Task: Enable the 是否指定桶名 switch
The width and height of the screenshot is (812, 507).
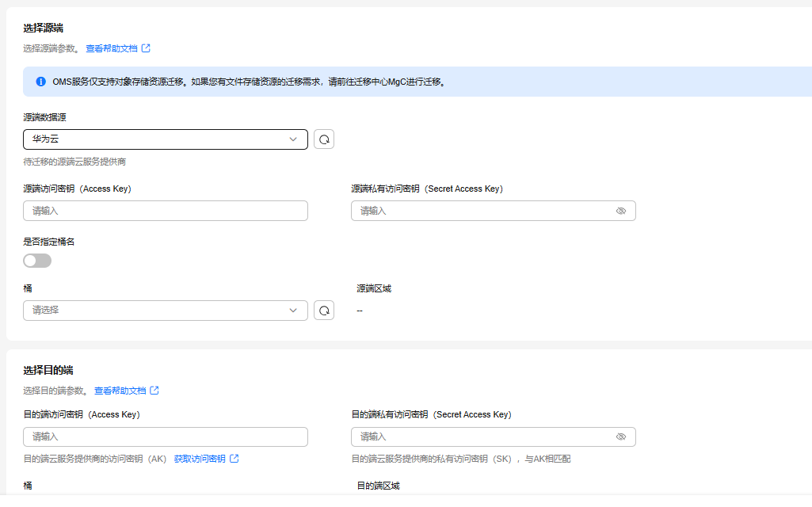Action: [x=37, y=261]
